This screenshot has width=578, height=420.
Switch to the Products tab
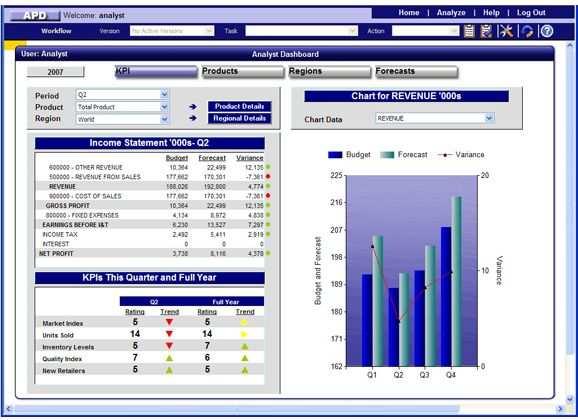coord(243,72)
